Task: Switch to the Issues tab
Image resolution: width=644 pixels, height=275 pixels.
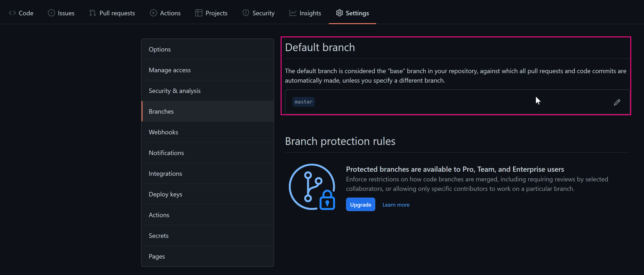Action: click(x=61, y=13)
